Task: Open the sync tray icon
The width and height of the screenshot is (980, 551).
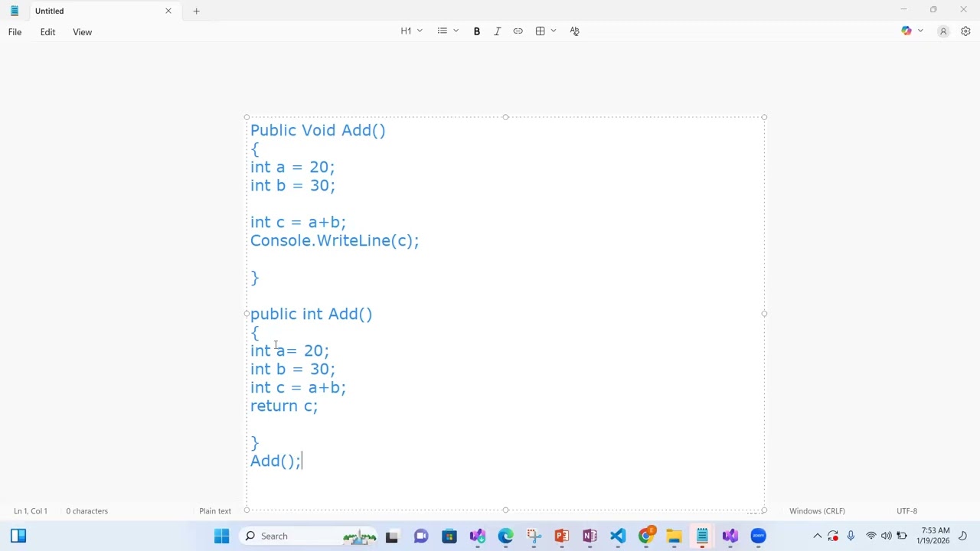Action: 833,536
